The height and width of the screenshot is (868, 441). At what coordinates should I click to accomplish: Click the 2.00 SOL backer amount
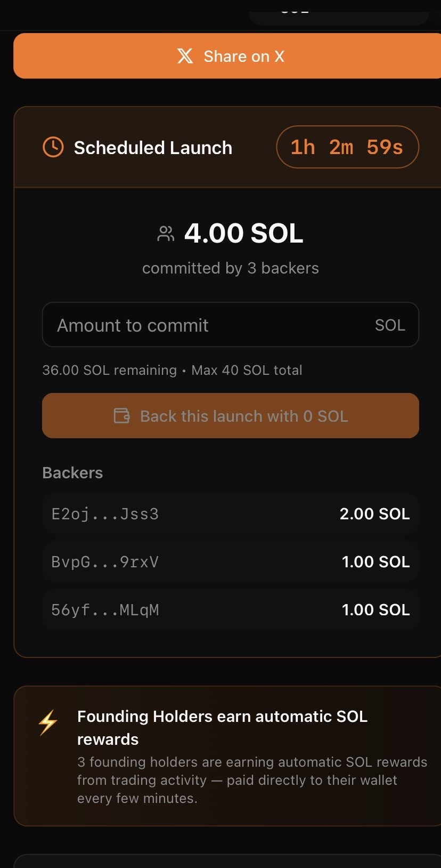pos(374,514)
